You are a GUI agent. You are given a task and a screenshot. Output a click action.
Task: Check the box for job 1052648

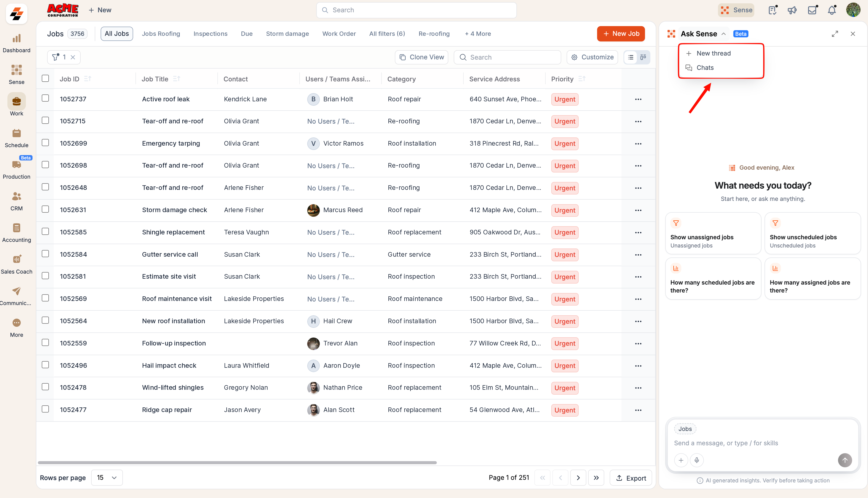pyautogui.click(x=45, y=187)
